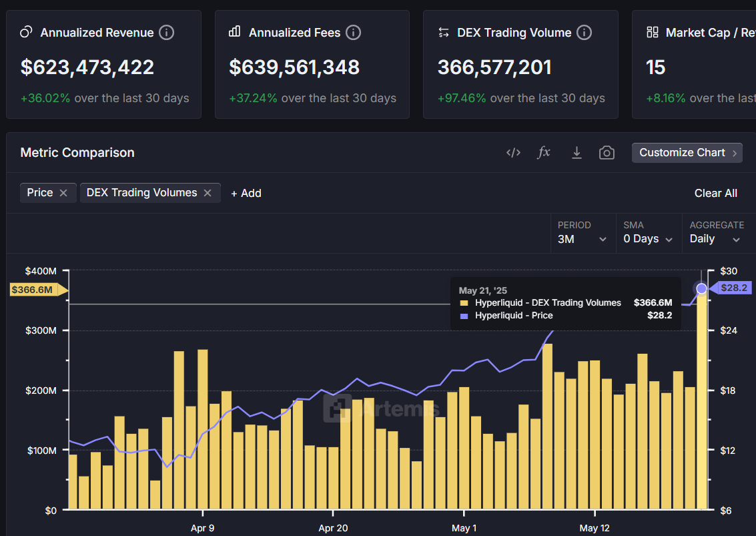756x536 pixels.
Task: Click the 366,577,201 volume value
Action: click(494, 67)
